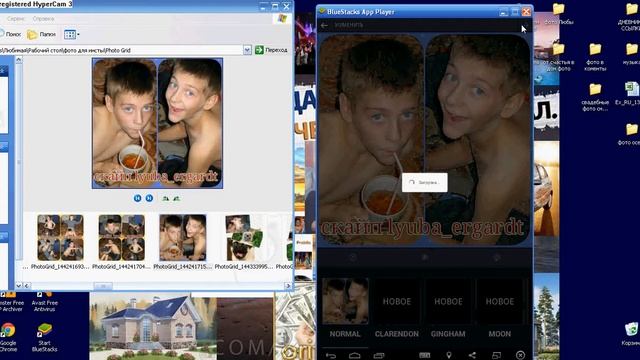The height and width of the screenshot is (360, 640).
Task: Click the right dimmed edit tool icon
Action: click(x=497, y=257)
